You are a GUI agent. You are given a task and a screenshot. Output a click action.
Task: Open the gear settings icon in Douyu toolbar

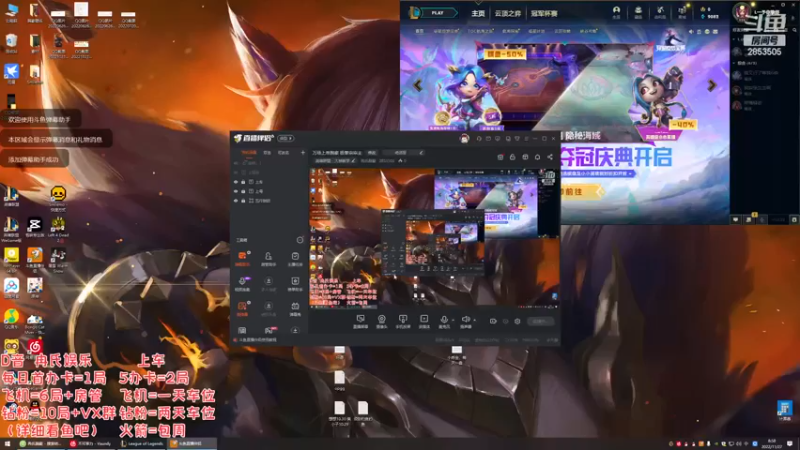click(517, 321)
